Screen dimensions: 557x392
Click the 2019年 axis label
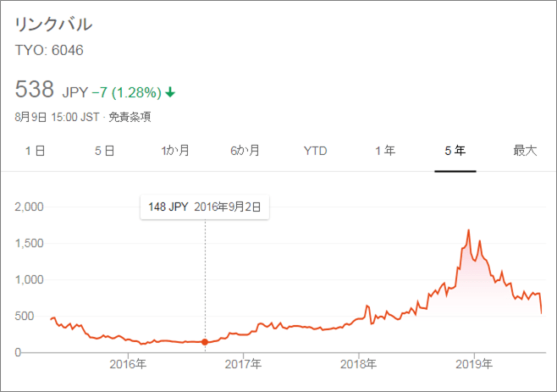pos(474,364)
